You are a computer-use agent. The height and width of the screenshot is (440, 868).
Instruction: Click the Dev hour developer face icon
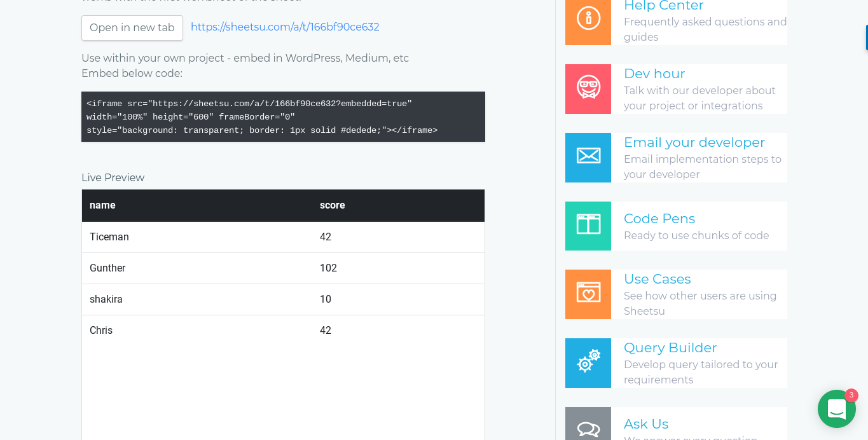pyautogui.click(x=588, y=88)
